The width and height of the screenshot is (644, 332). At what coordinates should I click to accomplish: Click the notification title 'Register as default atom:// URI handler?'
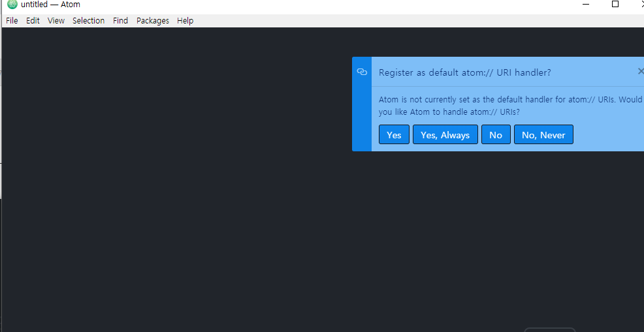pos(464,72)
